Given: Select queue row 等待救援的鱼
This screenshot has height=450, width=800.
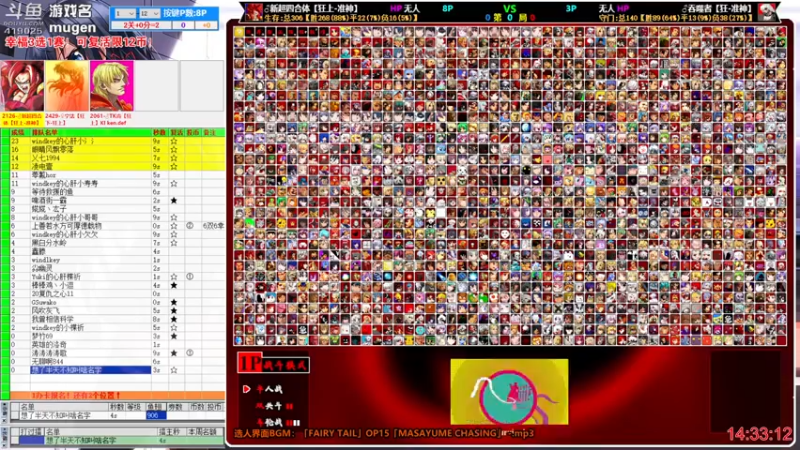Looking at the screenshot, I should click(117, 192).
